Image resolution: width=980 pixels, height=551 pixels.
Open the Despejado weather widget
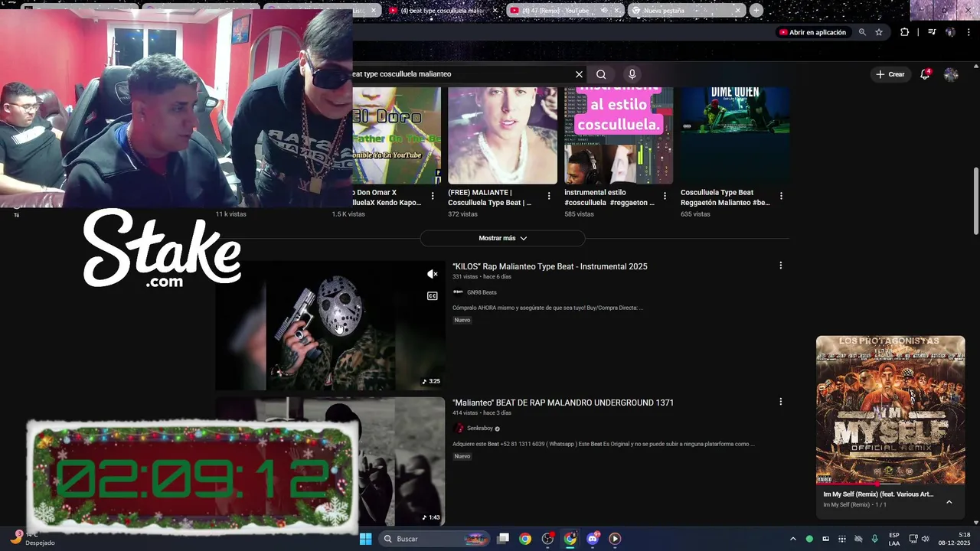click(x=32, y=539)
